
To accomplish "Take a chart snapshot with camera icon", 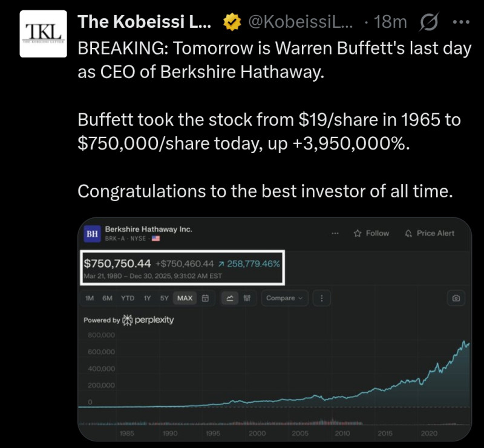I will [x=456, y=298].
